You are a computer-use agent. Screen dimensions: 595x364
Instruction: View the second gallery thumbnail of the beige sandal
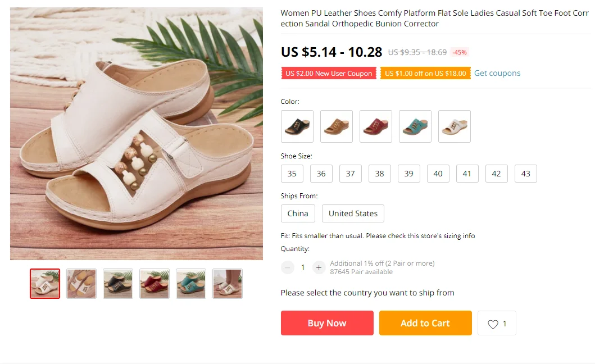tap(81, 284)
